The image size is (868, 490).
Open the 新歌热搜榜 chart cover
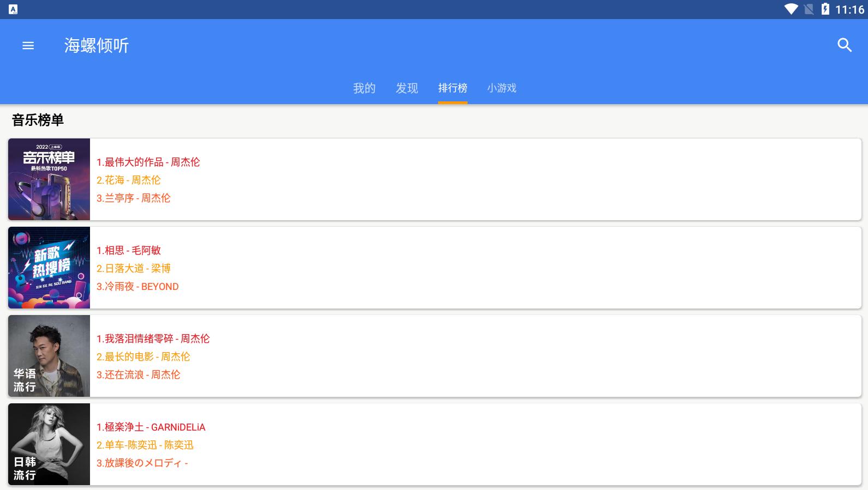[49, 268]
